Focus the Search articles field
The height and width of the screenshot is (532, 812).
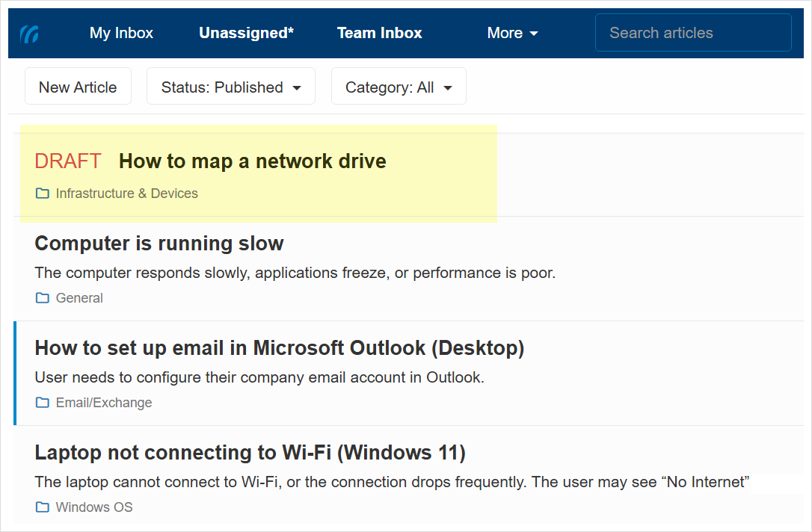692,33
